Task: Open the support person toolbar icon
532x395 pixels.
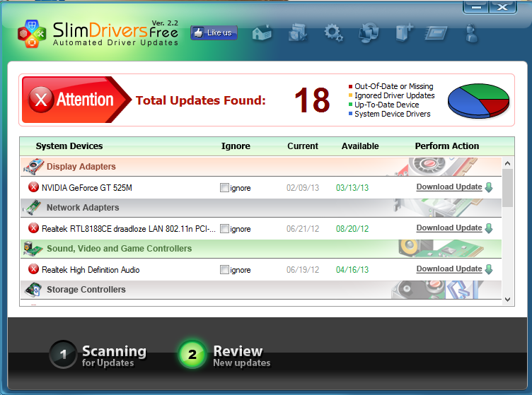Action: [472, 33]
